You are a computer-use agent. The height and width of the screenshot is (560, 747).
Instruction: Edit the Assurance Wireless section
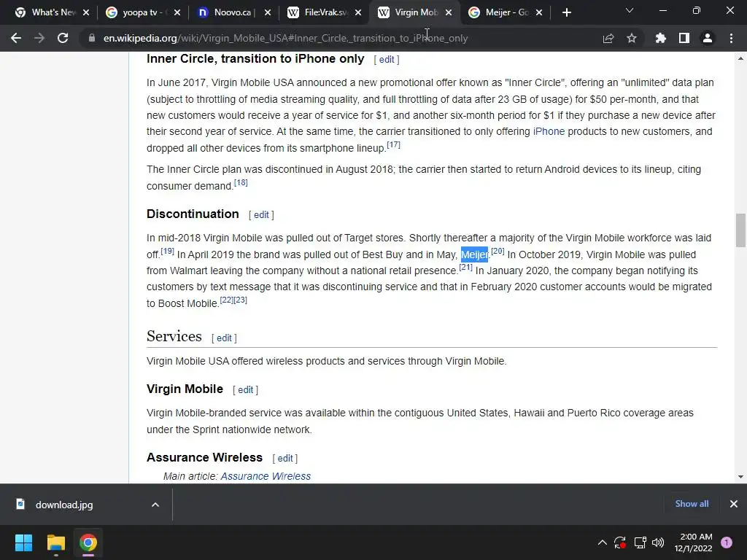pyautogui.click(x=285, y=459)
